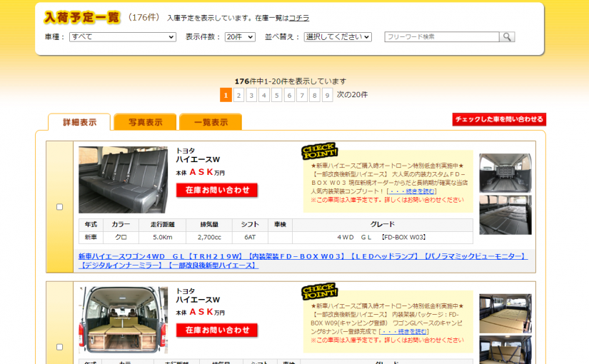Open the 表示件数 20件 dropdown

coord(240,37)
